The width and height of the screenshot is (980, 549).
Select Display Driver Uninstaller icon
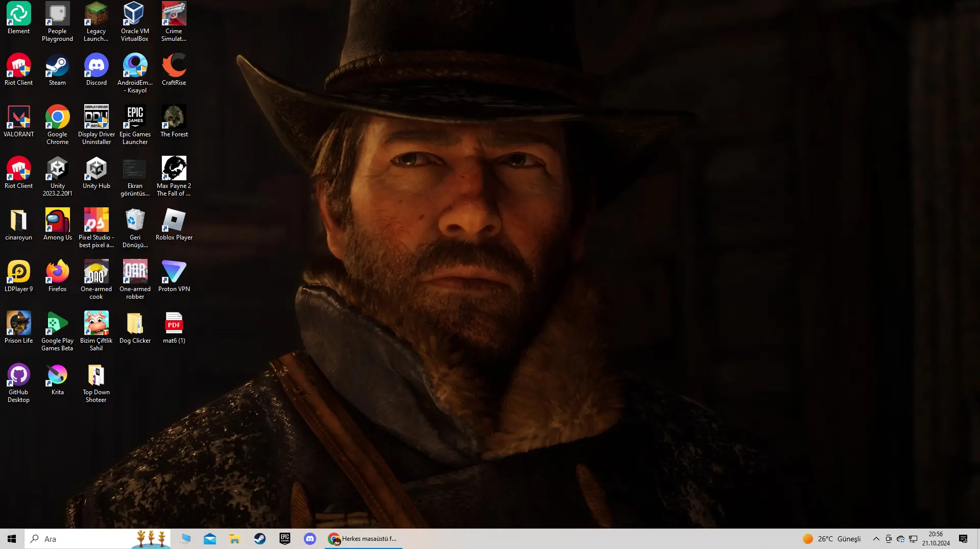(x=96, y=125)
